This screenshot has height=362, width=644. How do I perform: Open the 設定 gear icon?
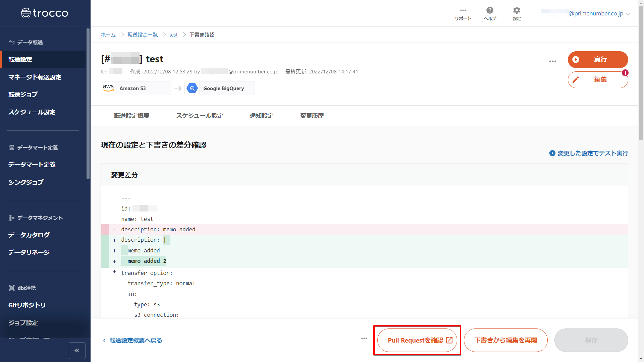[x=517, y=10]
